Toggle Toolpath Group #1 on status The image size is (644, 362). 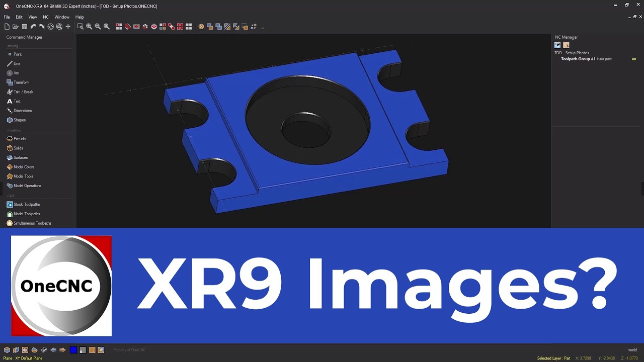click(x=634, y=59)
